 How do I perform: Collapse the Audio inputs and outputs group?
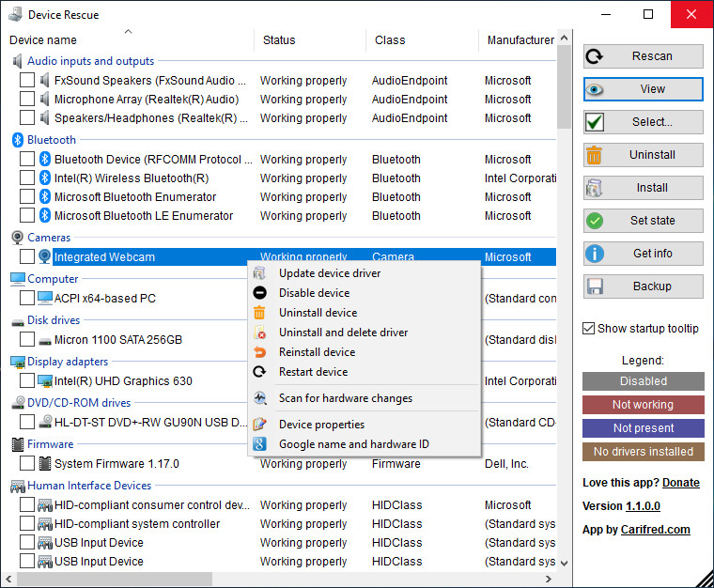[x=90, y=61]
